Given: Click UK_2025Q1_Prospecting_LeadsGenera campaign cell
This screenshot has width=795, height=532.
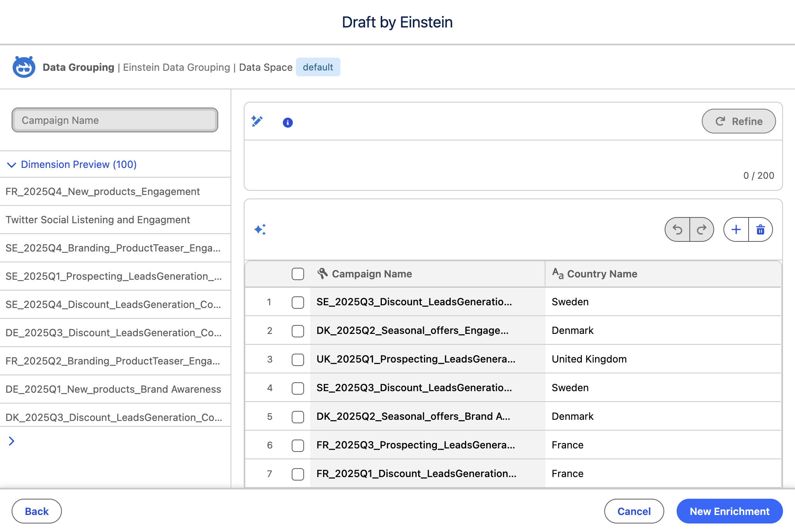Looking at the screenshot, I should (x=427, y=359).
